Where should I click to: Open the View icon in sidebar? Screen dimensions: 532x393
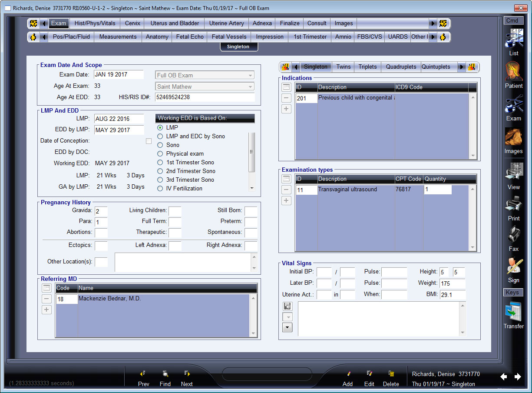[x=513, y=172]
